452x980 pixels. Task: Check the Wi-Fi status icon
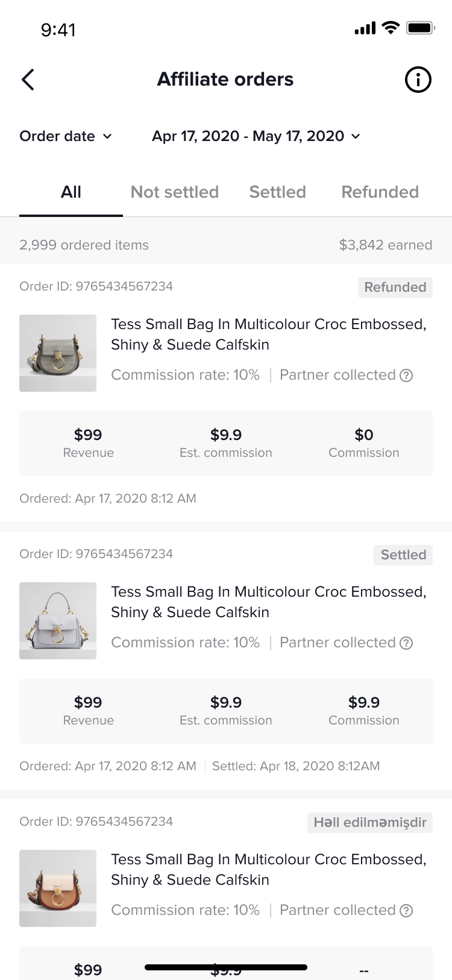[391, 28]
